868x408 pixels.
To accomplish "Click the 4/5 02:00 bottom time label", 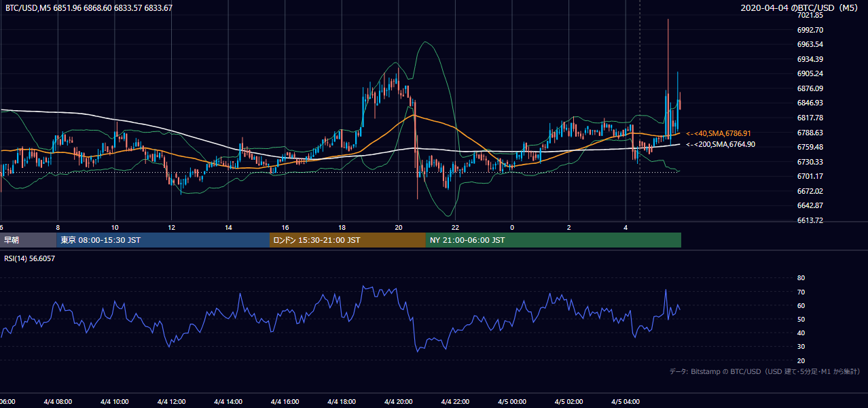I will click(569, 402).
